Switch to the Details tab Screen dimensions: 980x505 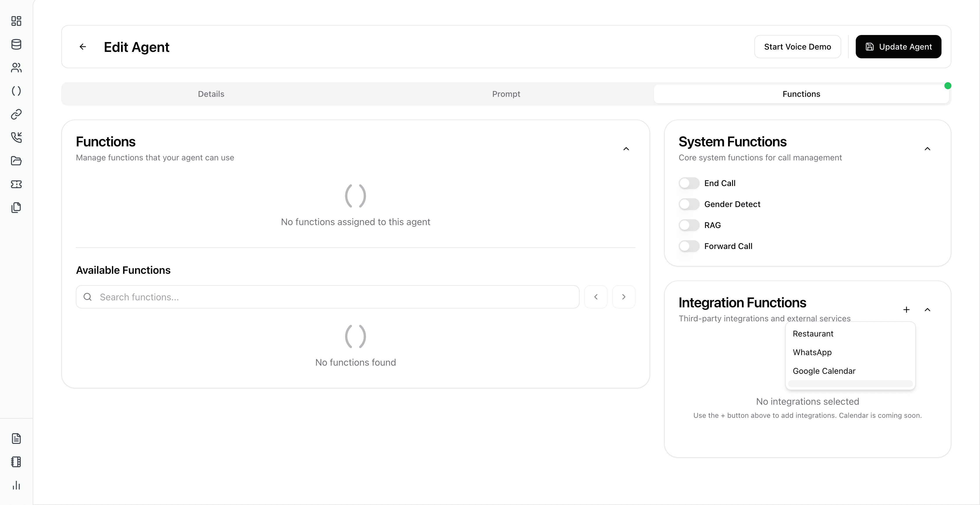tap(211, 94)
